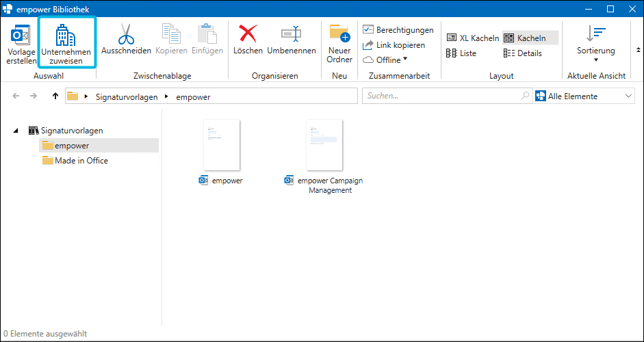This screenshot has height=342, width=644.
Task: Expand the arrow before Signaturvorlagen breadcrumb
Action: (86, 96)
